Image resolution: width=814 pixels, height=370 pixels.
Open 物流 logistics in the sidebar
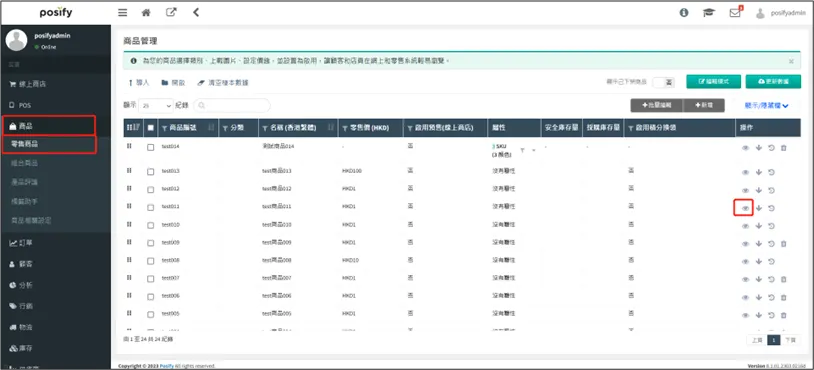(56, 327)
